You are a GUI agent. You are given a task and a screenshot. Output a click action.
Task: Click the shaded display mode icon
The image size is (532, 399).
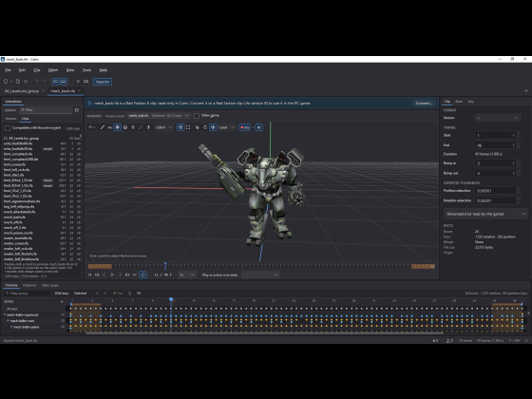pyautogui.click(x=125, y=127)
